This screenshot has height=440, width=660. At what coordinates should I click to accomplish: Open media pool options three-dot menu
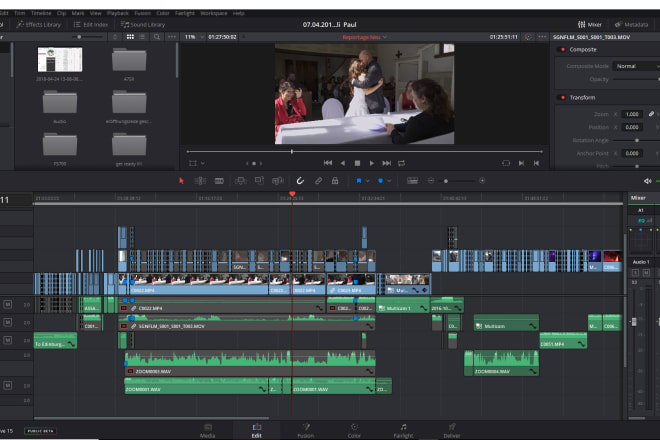coord(172,37)
